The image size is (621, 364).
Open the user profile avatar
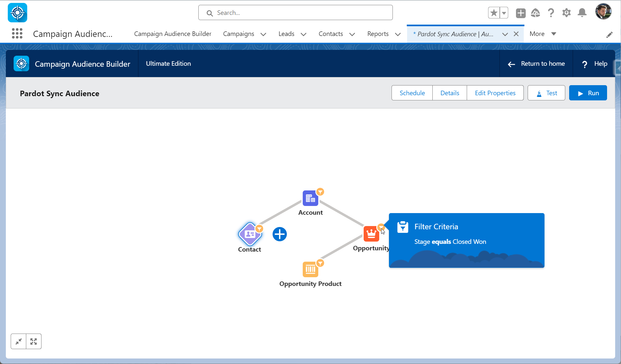coord(603,12)
